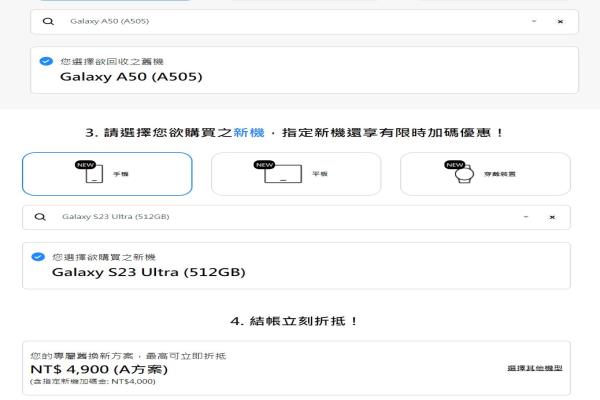
Task: Click the phone icon with NEW badge
Action: (x=90, y=172)
